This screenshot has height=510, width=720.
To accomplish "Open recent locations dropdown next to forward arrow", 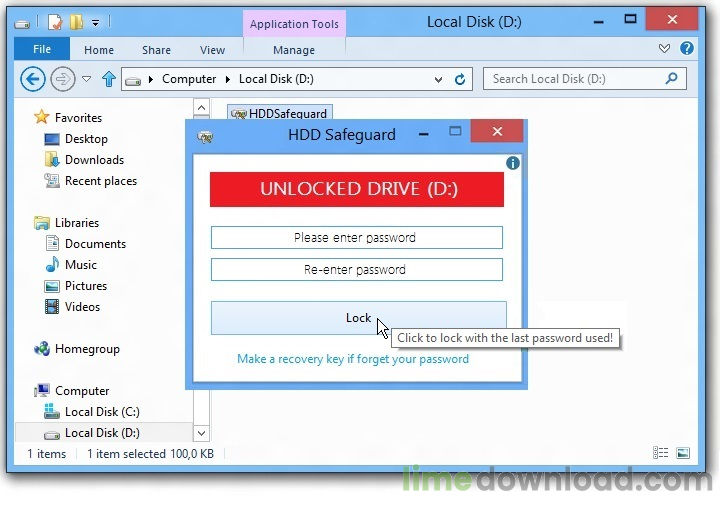I will (x=86, y=79).
